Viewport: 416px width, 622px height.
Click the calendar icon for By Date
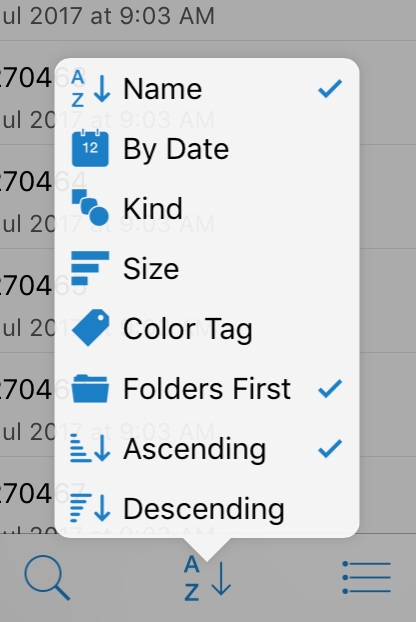coord(90,148)
